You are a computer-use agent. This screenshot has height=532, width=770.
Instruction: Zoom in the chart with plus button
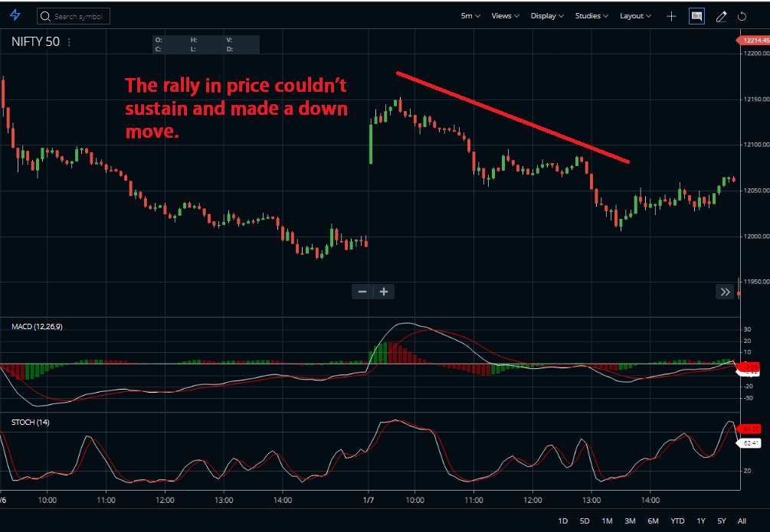click(384, 292)
